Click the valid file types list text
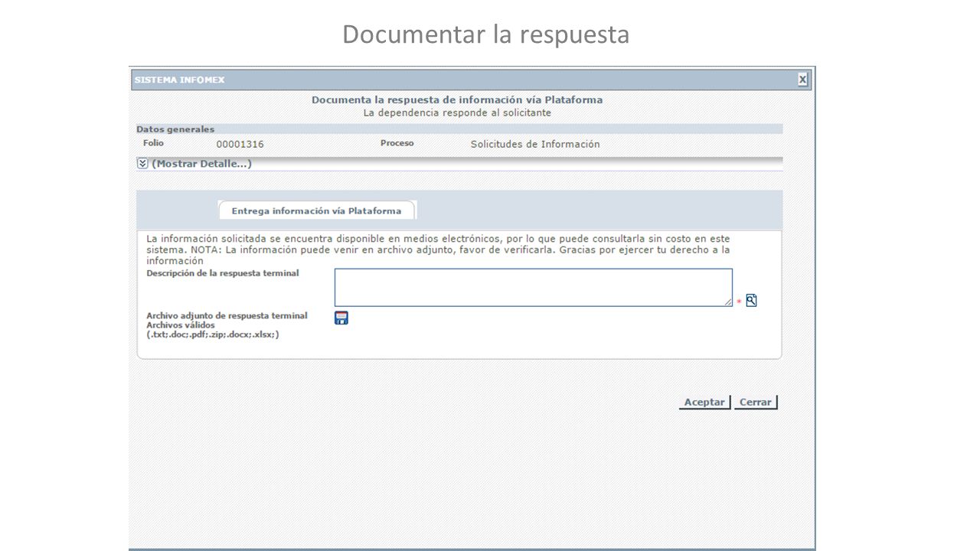 coord(213,334)
